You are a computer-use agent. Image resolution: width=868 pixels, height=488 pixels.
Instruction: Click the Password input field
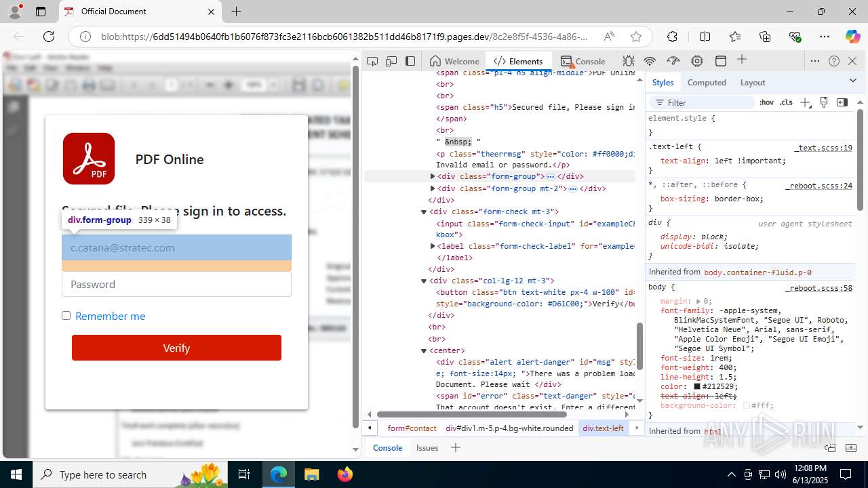pos(176,284)
